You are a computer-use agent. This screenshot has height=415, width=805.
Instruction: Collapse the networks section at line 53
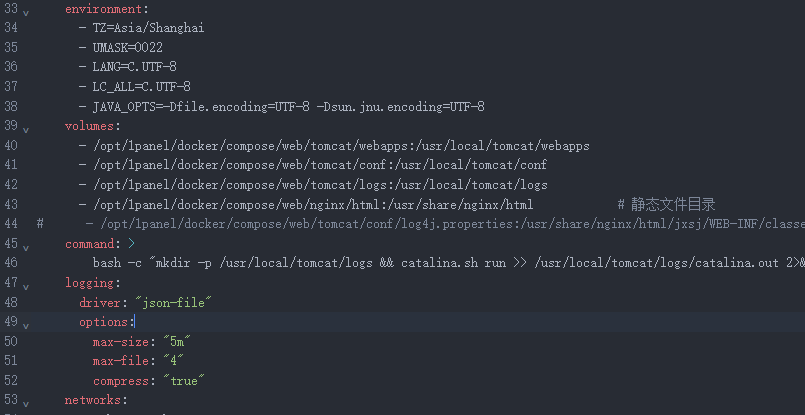click(25, 401)
